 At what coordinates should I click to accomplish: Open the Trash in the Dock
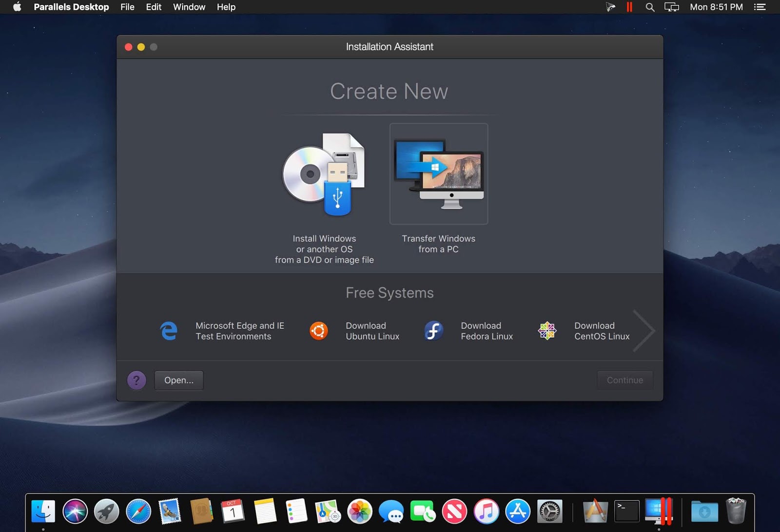(736, 511)
